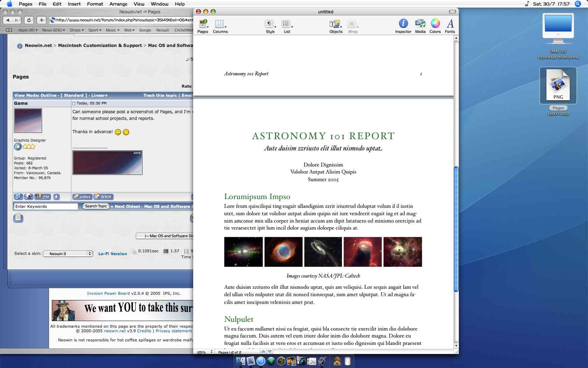The height and width of the screenshot is (368, 588).
Task: Open the Format menu in the menu bar
Action: 94,4
